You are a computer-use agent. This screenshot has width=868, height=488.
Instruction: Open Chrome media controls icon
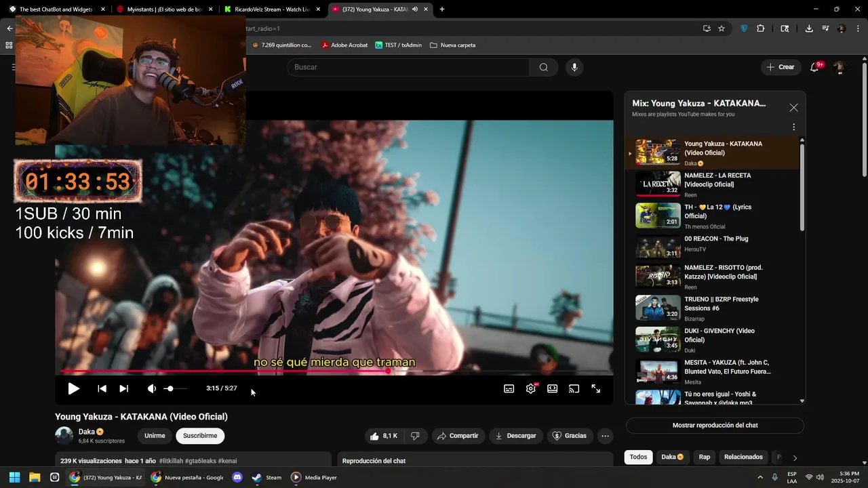[x=825, y=28]
